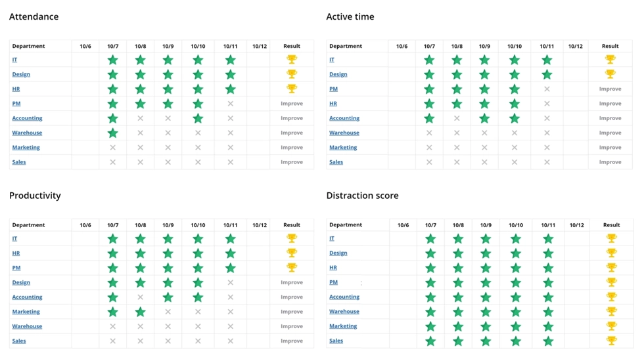Viewport: 644px width, 361px height.
Task: Click Design 10/11 X mark in Productivity
Action: coord(231,282)
